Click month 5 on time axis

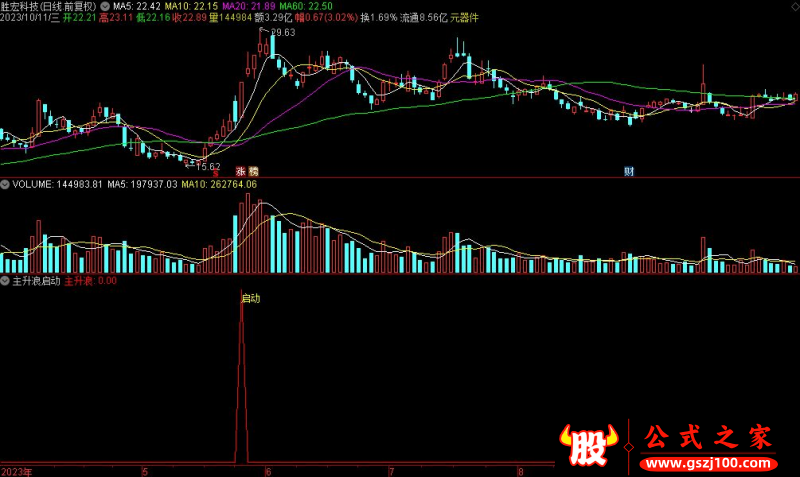coord(145,472)
